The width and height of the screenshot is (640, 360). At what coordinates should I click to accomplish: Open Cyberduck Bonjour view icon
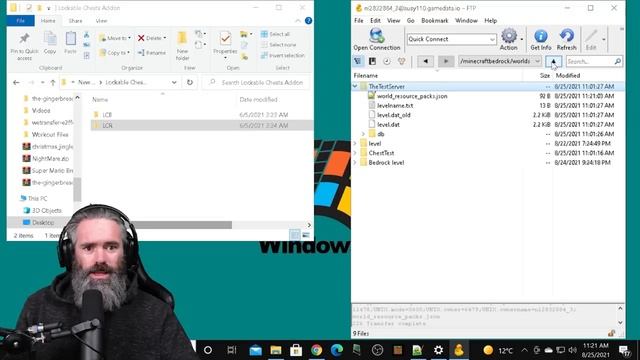(x=402, y=61)
